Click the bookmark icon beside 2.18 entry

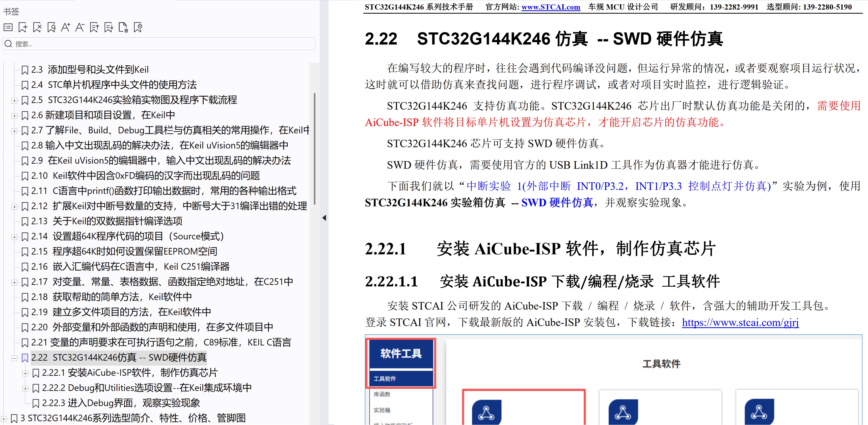pos(24,297)
